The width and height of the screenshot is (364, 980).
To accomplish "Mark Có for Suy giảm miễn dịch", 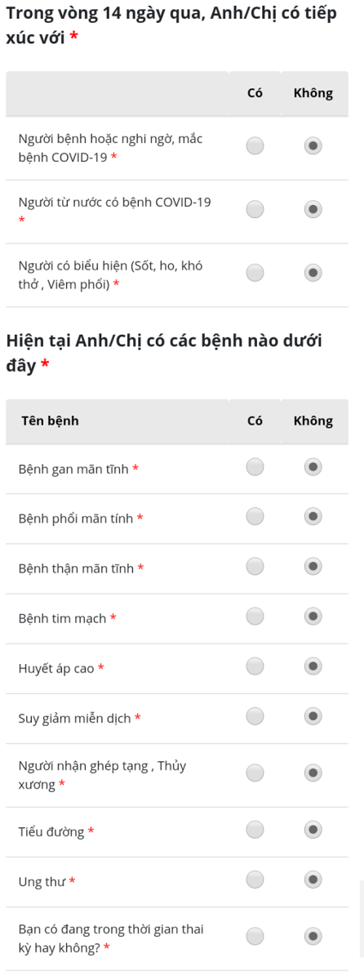I will click(x=255, y=716).
